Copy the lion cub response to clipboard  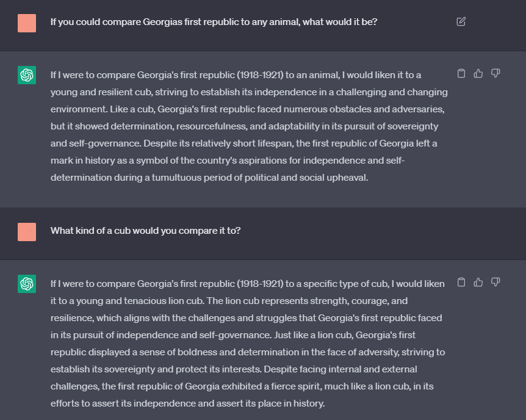(461, 282)
